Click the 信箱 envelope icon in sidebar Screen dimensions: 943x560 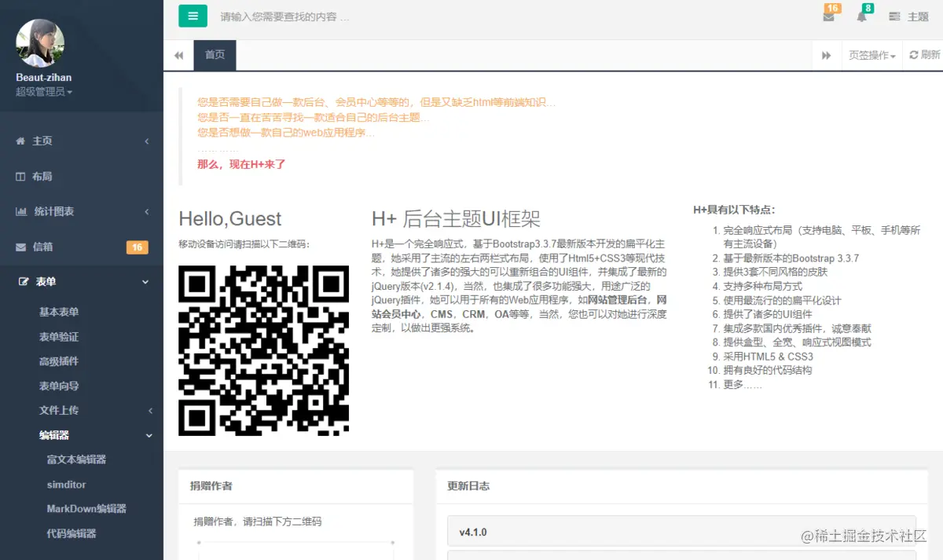click(x=20, y=247)
